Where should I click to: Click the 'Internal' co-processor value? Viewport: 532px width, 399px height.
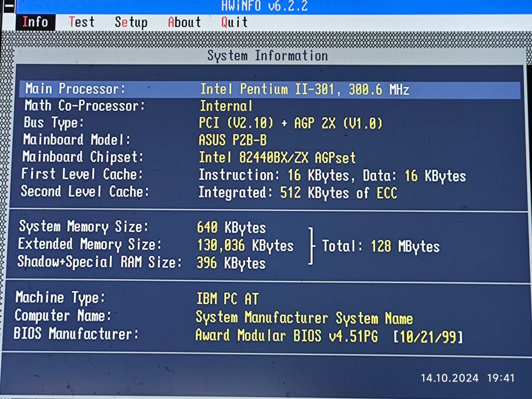pyautogui.click(x=226, y=106)
